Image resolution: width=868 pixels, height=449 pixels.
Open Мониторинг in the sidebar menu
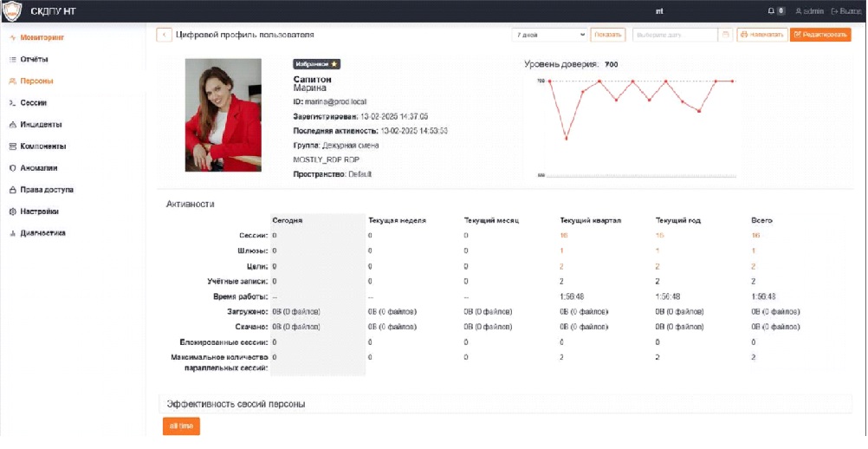pyautogui.click(x=42, y=38)
